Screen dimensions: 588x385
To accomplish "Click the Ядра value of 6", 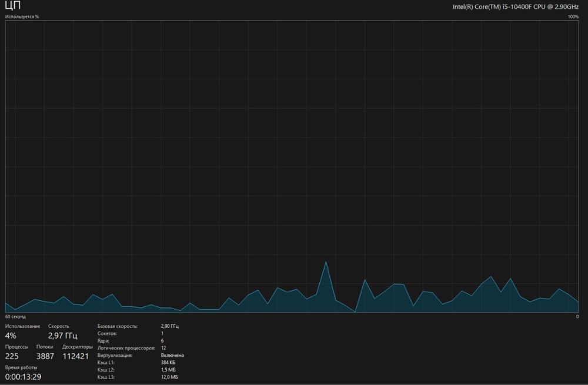I will (162, 341).
